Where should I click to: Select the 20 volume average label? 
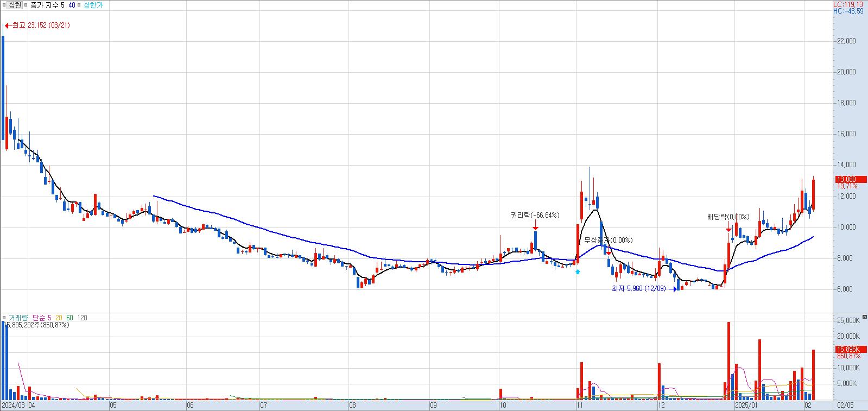58,318
